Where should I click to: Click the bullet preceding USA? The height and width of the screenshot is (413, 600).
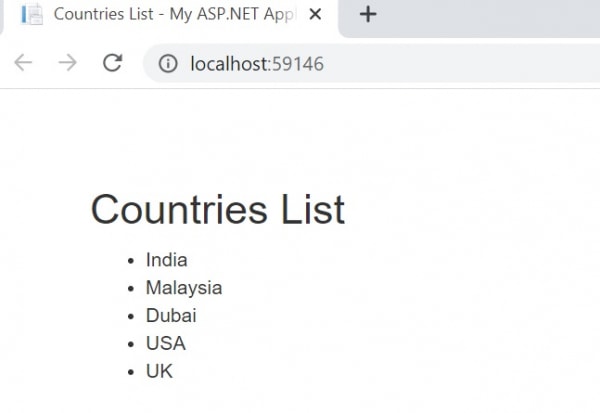pyautogui.click(x=131, y=344)
